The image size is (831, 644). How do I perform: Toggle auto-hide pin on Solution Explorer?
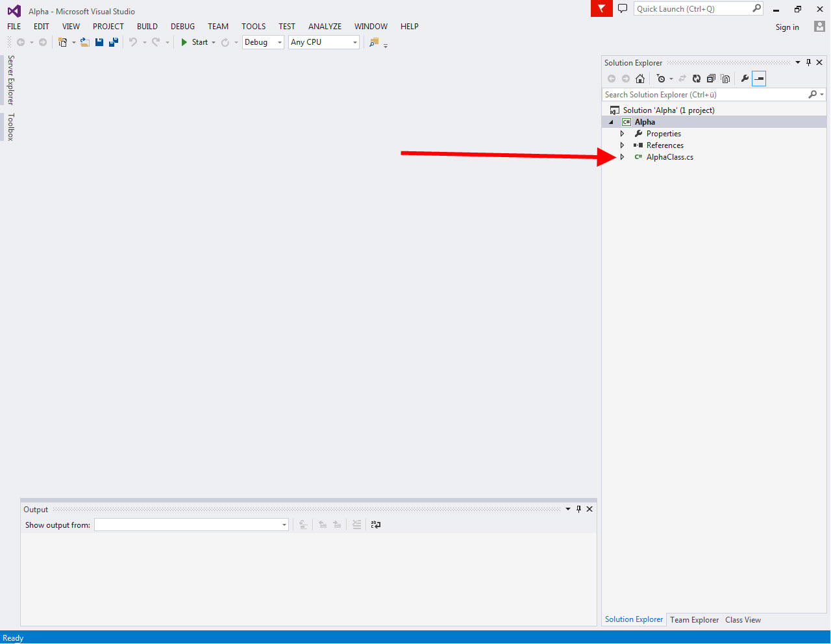(x=809, y=62)
